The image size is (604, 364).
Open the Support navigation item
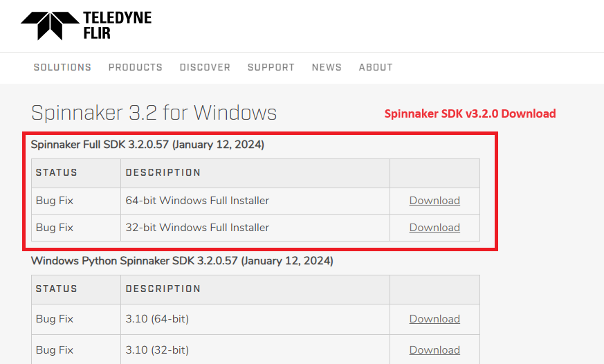271,67
